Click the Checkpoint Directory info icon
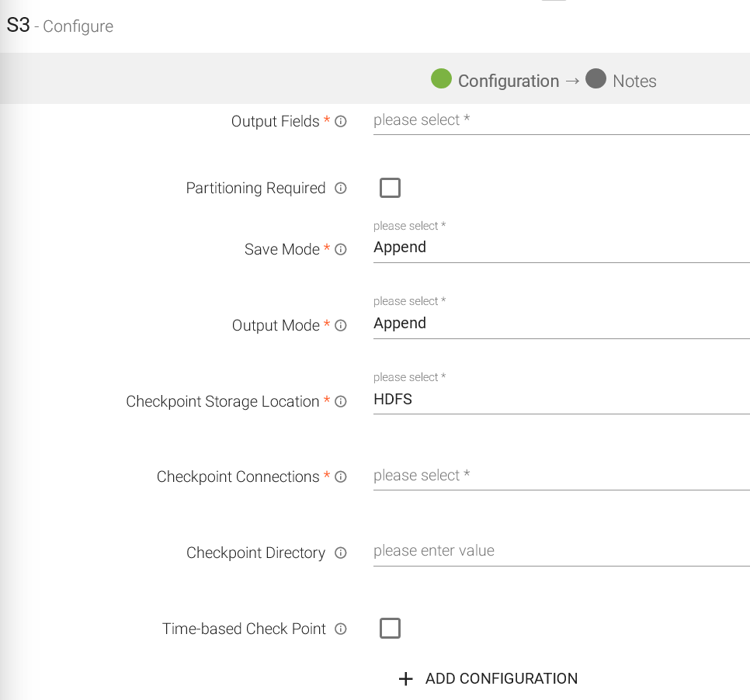Screen dimensions: 750x700 click(x=340, y=553)
